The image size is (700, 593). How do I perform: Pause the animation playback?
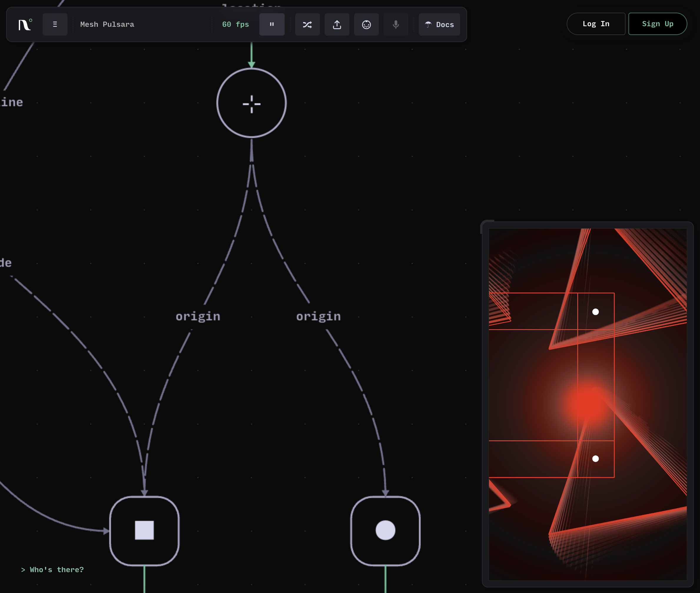click(272, 24)
